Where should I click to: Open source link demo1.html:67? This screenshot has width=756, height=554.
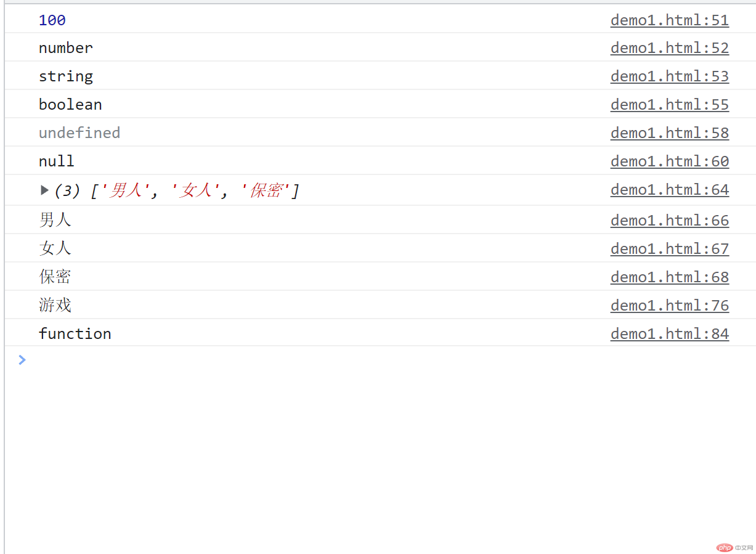pyautogui.click(x=670, y=249)
